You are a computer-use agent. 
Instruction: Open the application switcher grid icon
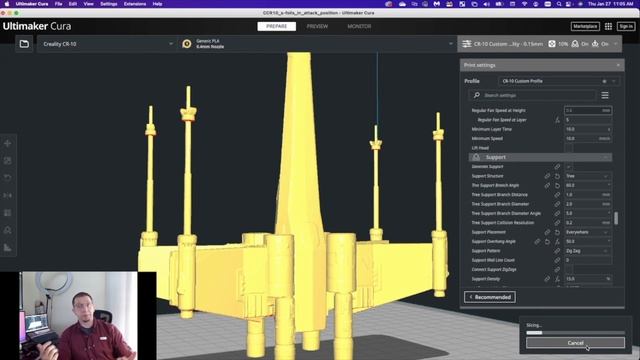[x=608, y=26]
